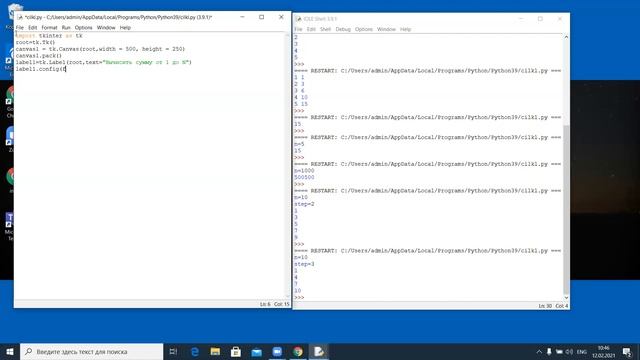640x360 pixels.
Task: Open Help menu in cilkl.py editor
Action: point(125,27)
